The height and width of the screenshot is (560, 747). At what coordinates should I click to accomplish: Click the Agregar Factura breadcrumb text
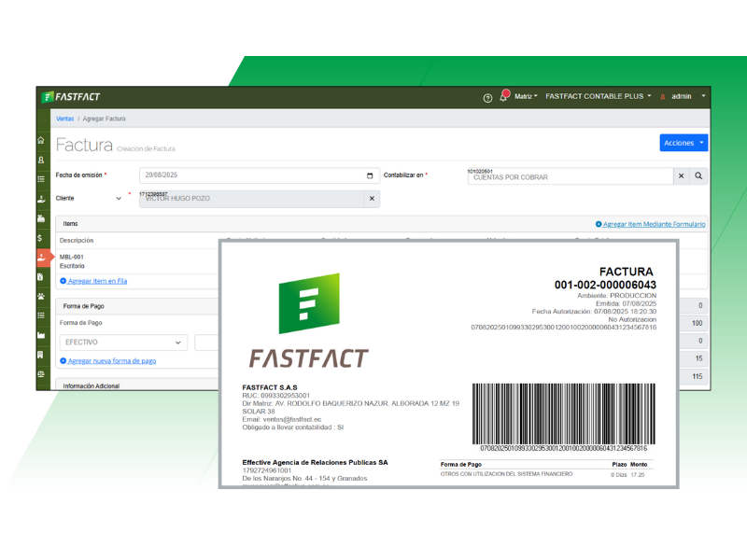coord(105,119)
